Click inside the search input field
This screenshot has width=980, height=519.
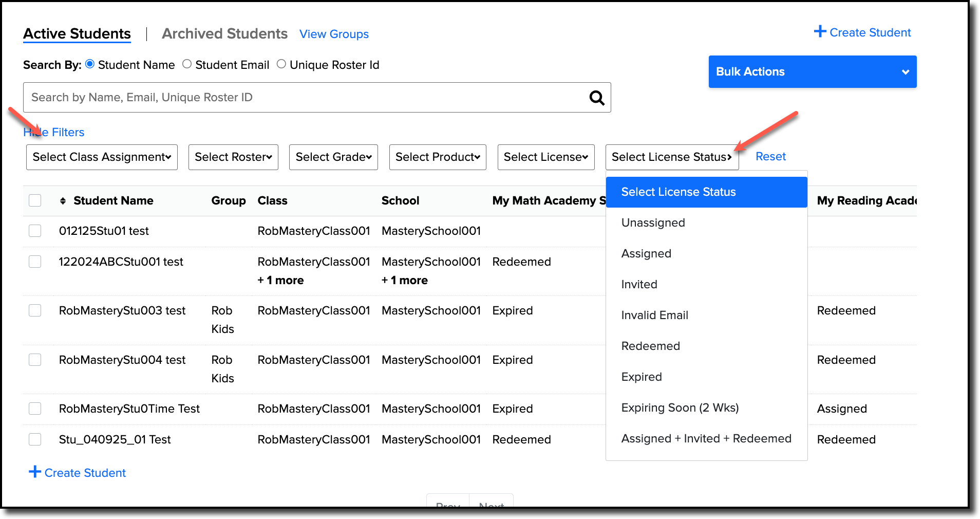click(257, 97)
